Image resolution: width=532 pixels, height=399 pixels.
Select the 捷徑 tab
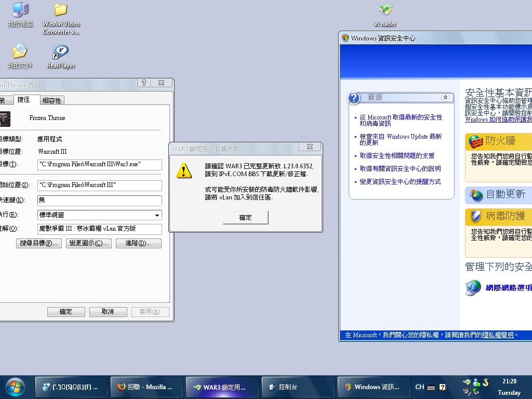tap(24, 100)
